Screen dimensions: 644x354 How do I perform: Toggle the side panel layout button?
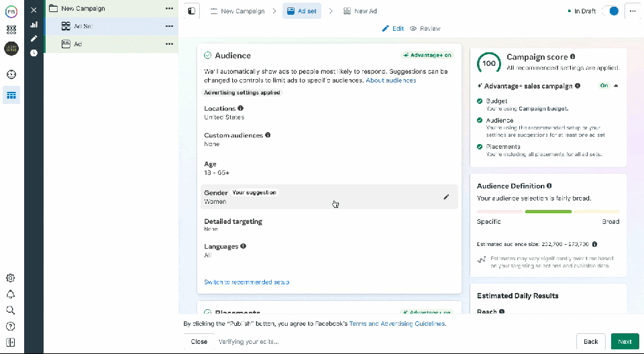point(192,11)
